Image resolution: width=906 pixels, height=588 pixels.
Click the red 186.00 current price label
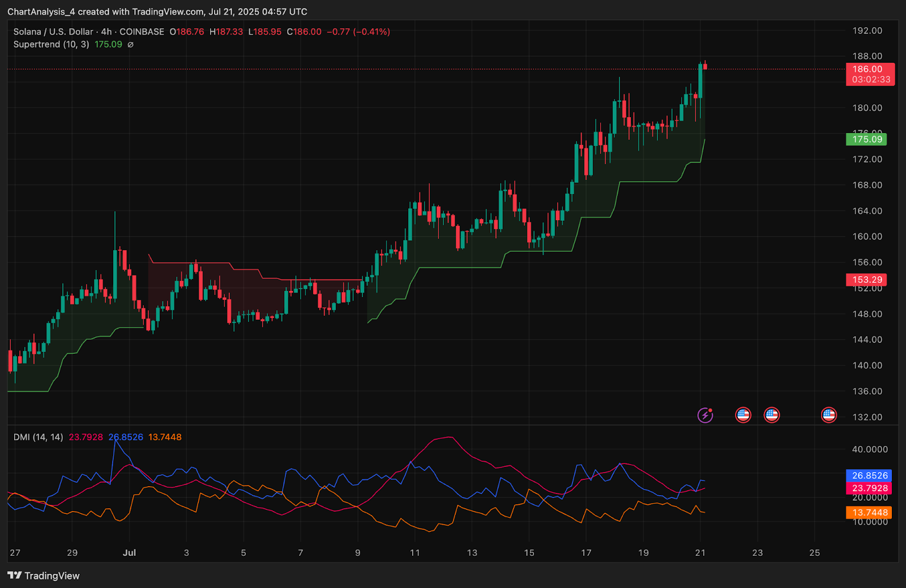pos(870,70)
